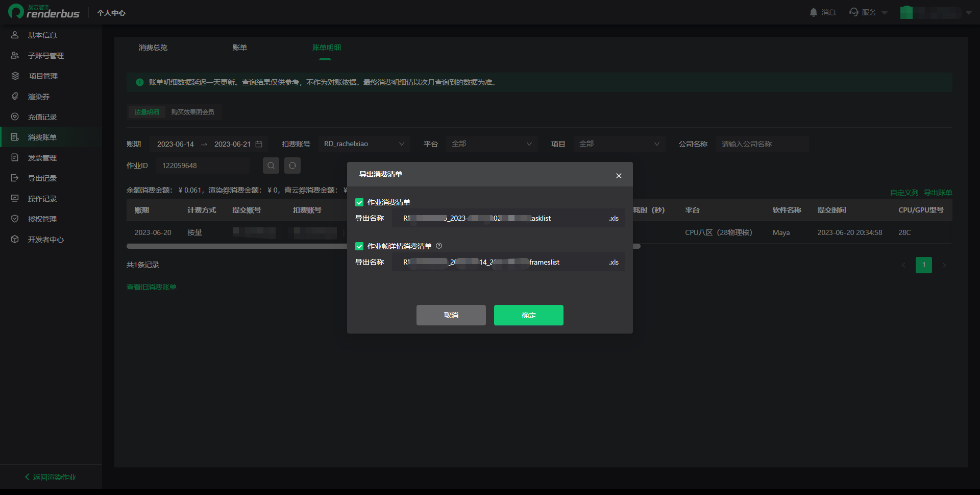Open the 发票管理 invoice icon
980x495 pixels.
point(15,158)
